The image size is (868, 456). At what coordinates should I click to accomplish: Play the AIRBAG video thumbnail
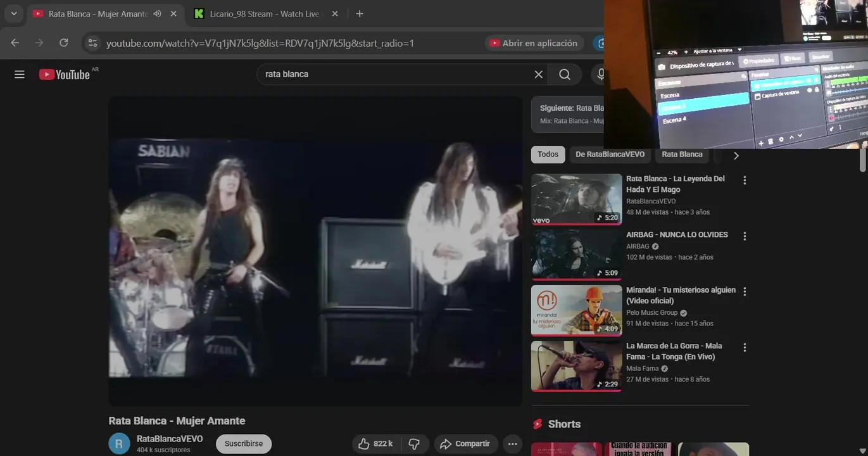point(576,255)
